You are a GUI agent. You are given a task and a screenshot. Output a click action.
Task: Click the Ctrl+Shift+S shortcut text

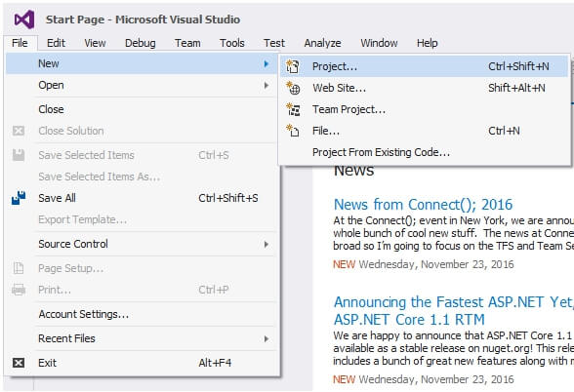228,198
